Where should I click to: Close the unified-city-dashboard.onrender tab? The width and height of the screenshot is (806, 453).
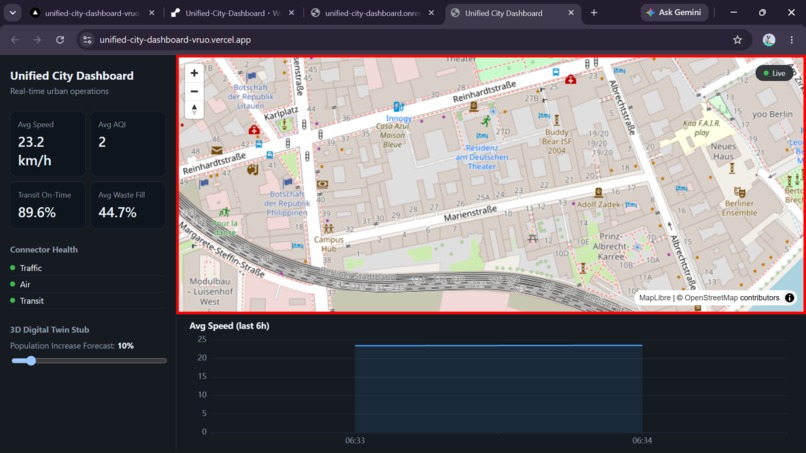[x=431, y=13]
